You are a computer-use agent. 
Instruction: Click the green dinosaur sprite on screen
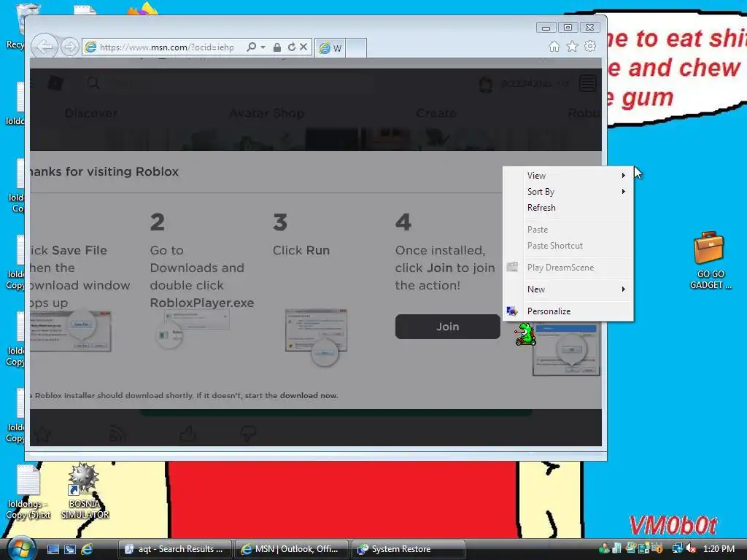pos(525,334)
